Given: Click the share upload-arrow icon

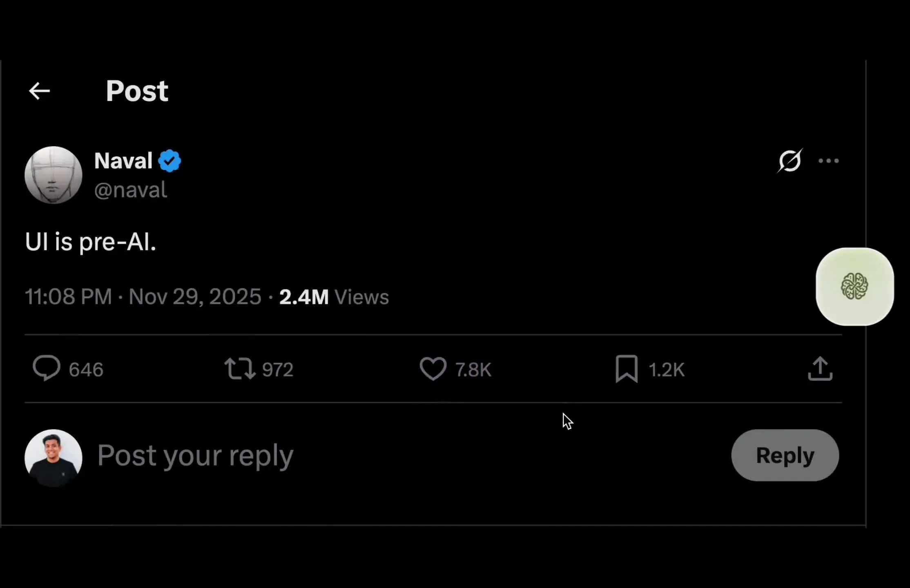Looking at the screenshot, I should (x=820, y=369).
